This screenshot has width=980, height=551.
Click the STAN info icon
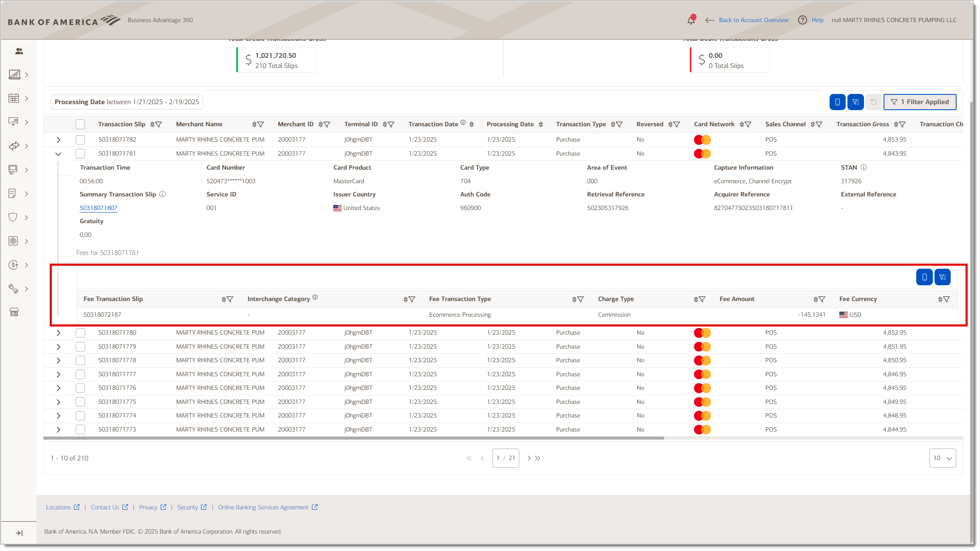(x=864, y=167)
